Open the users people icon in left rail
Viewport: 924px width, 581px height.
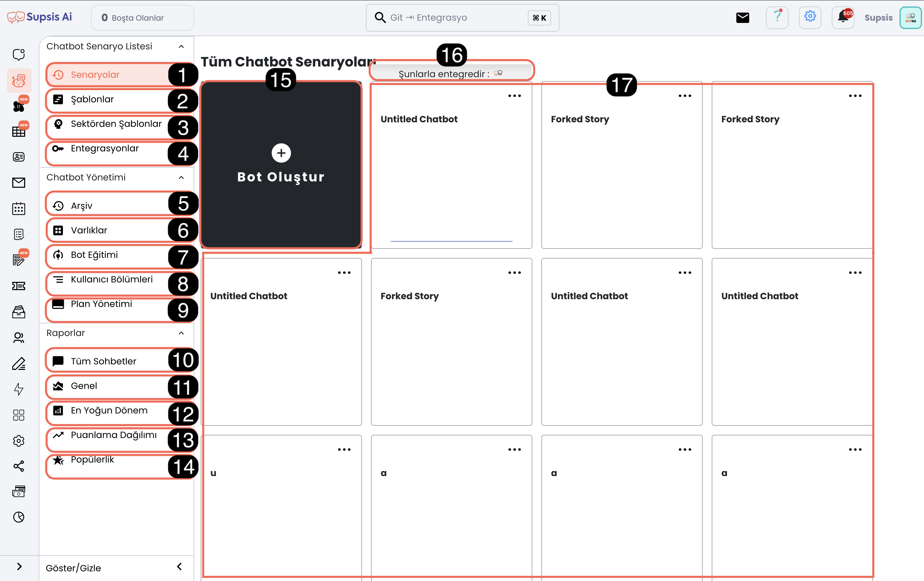tap(18, 338)
